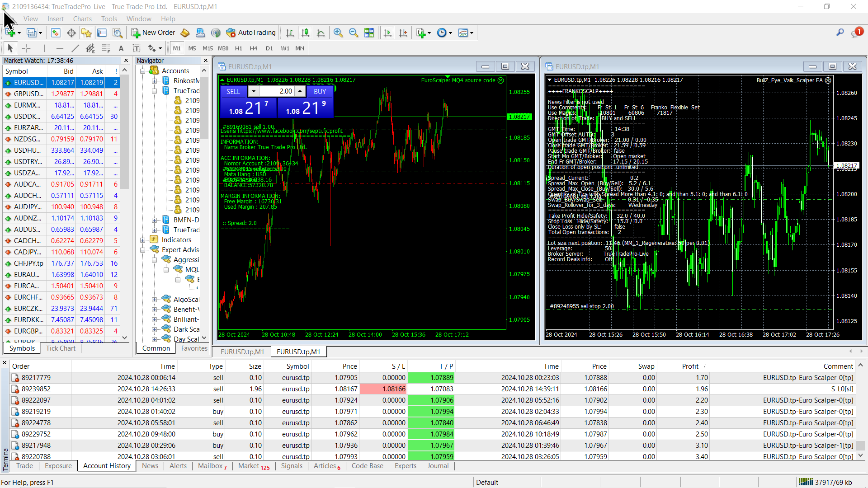The width and height of the screenshot is (868, 488).
Task: Open the periodicity clock dropdown
Action: click(445, 33)
